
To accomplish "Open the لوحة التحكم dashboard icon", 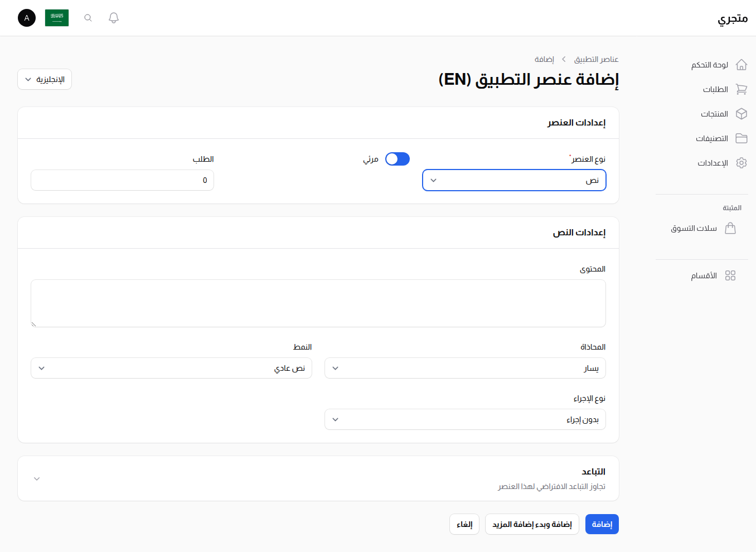I will point(742,64).
